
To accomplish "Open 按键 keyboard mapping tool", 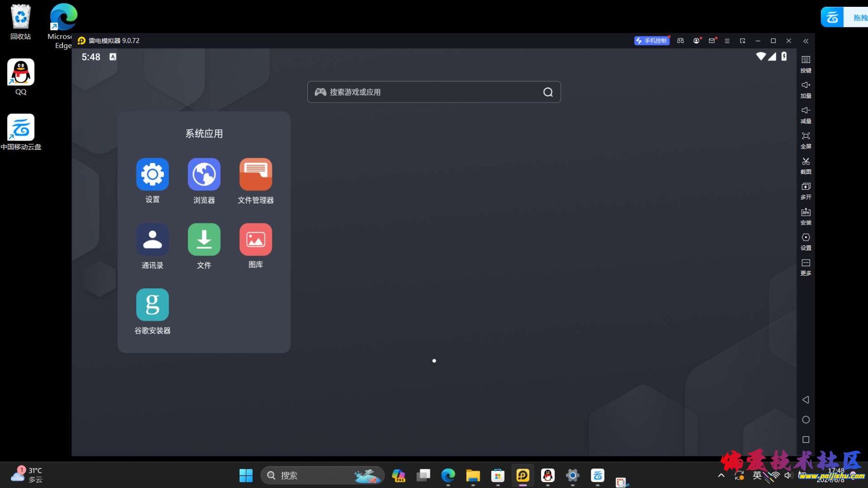I will point(806,63).
